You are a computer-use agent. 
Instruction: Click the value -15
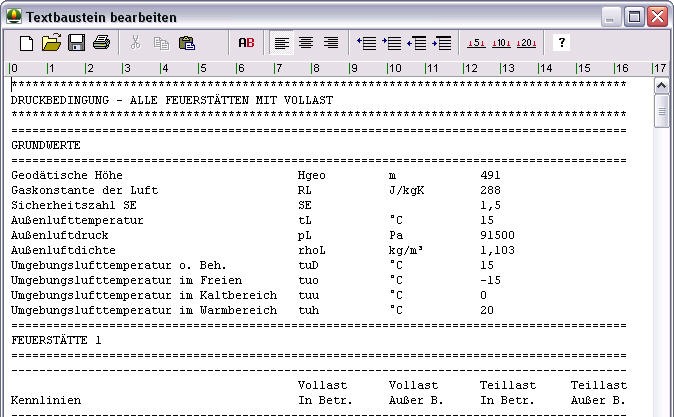point(490,280)
